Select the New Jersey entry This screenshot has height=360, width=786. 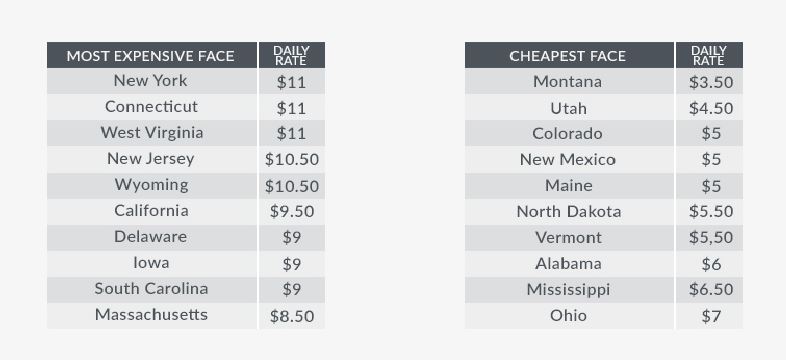point(151,159)
